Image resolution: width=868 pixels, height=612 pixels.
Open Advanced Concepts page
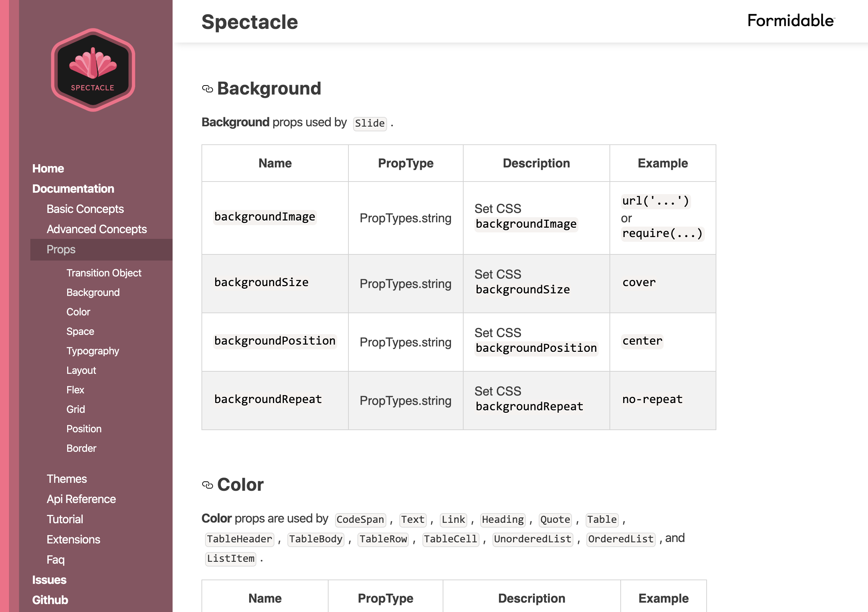click(x=96, y=229)
